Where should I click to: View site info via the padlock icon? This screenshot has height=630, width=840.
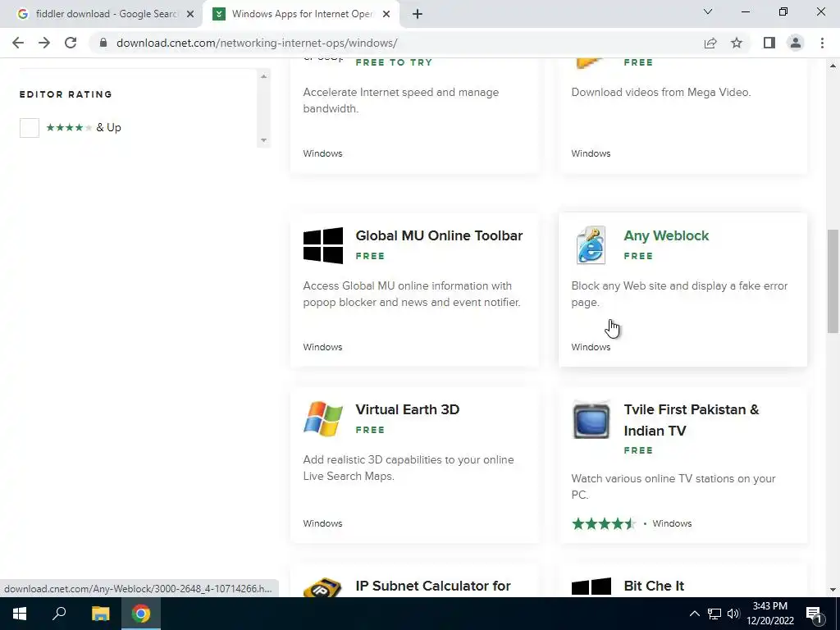pyautogui.click(x=103, y=43)
